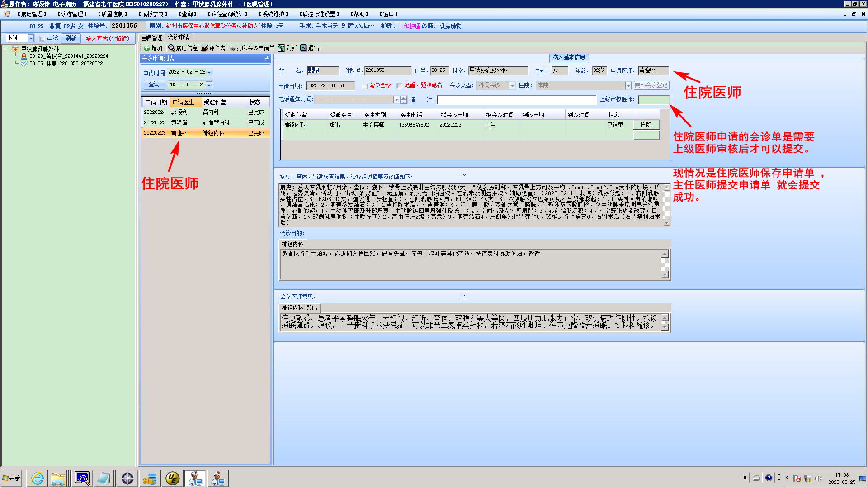Click the 删除 button in consultation row
Image resolution: width=868 pixels, height=488 pixels.
point(646,125)
